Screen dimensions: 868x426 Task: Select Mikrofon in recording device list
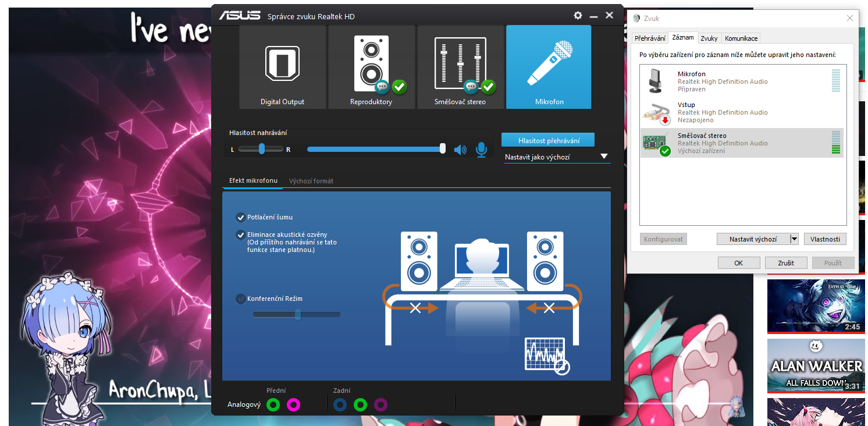[742, 81]
